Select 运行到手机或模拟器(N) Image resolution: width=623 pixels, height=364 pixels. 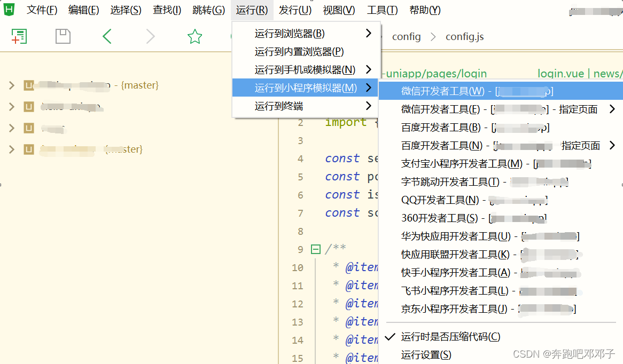coord(305,70)
